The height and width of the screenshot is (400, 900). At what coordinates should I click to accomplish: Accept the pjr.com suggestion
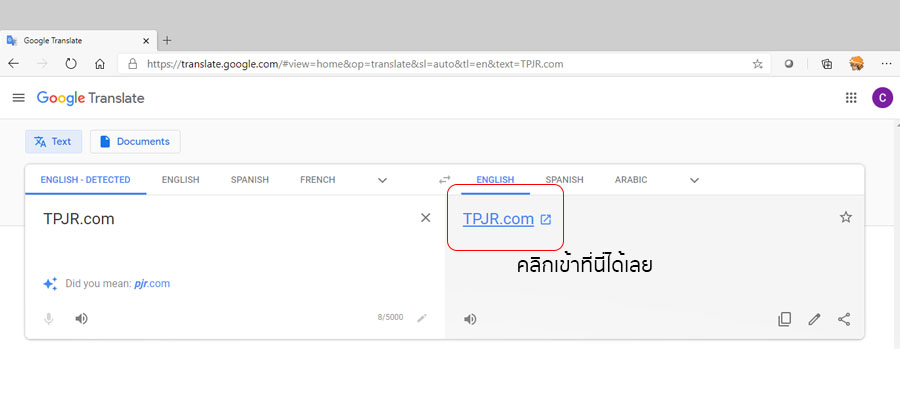[x=152, y=284]
